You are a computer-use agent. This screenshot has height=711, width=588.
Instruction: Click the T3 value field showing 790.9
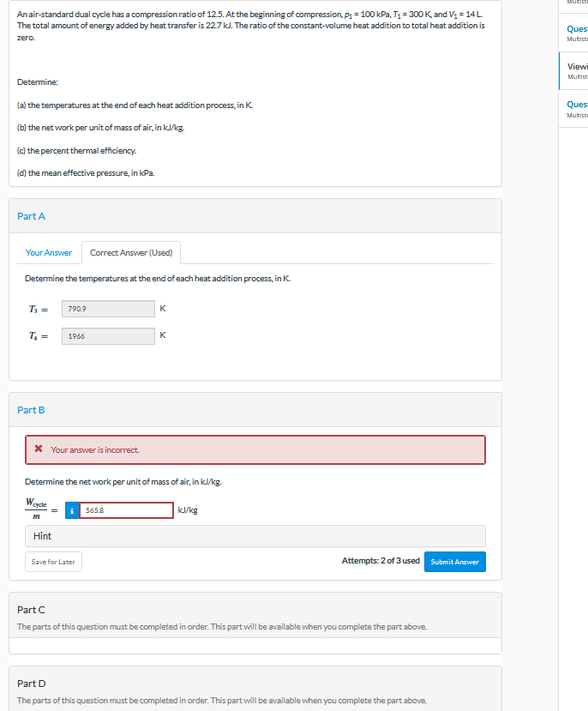[108, 309]
